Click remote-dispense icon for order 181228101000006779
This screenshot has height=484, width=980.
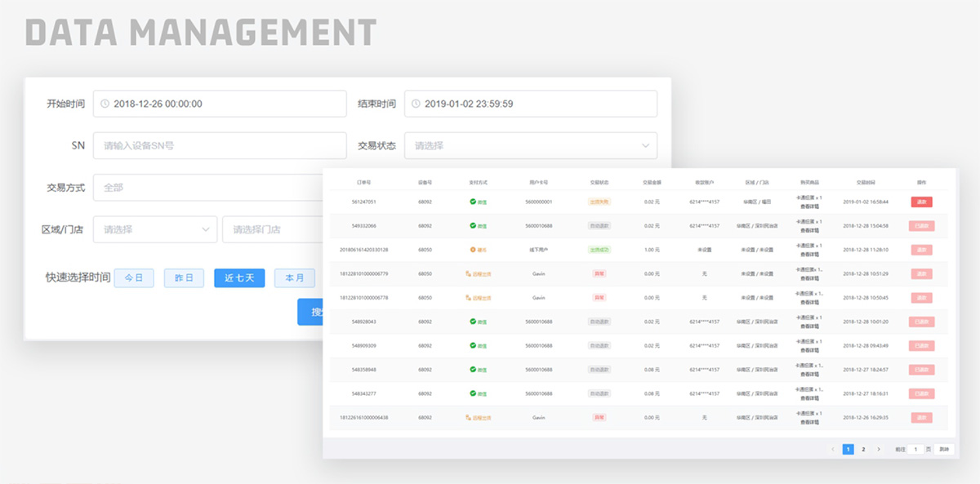point(468,274)
